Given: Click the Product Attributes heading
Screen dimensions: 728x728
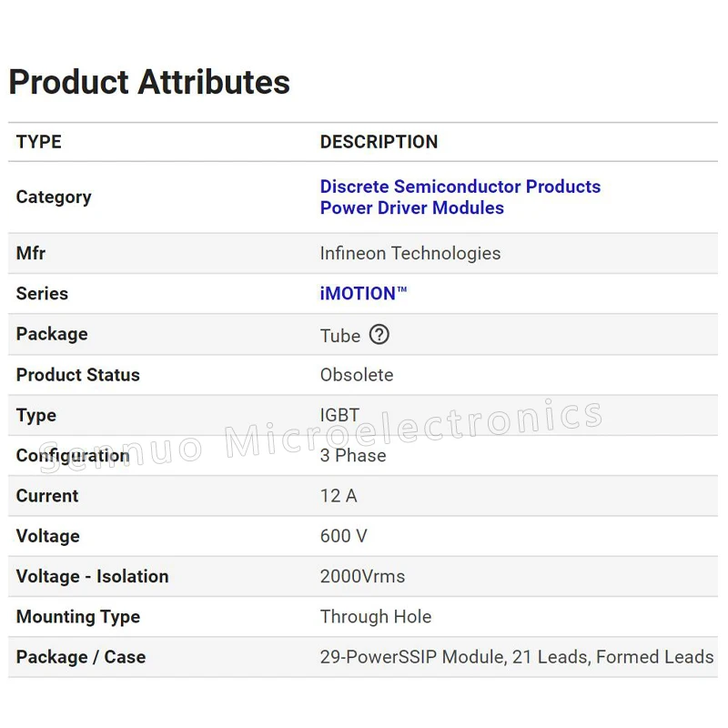Looking at the screenshot, I should (x=149, y=82).
